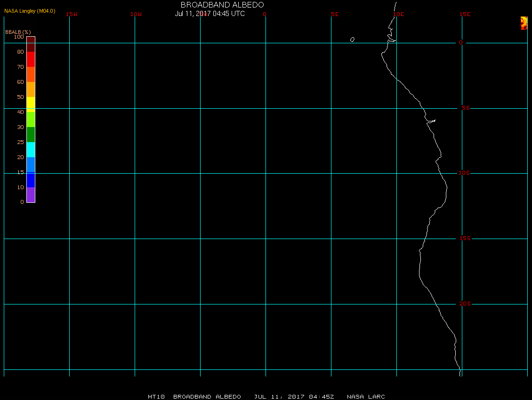
Task: Click the 'NASA Langley (M04.0)' label
Action: tap(30, 11)
